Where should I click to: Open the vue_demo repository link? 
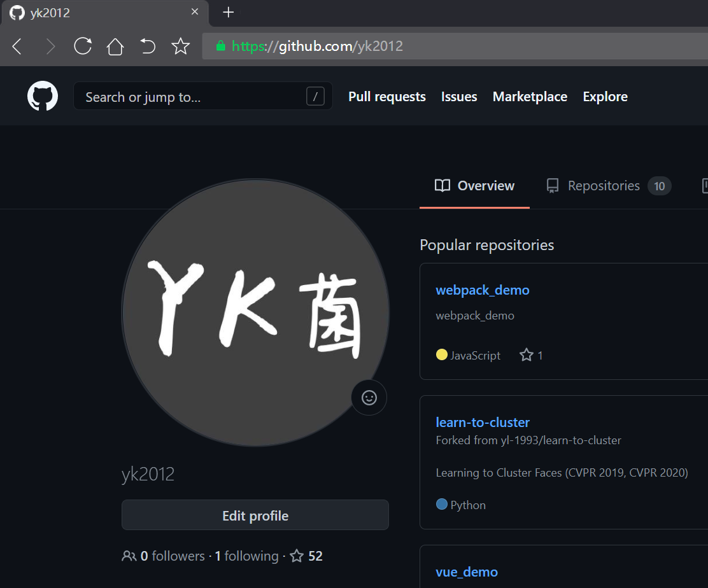click(x=467, y=571)
